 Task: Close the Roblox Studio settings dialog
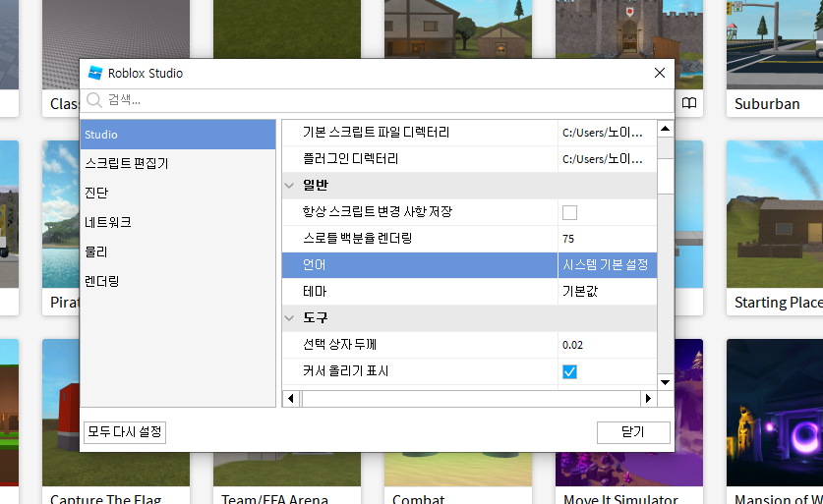(660, 73)
